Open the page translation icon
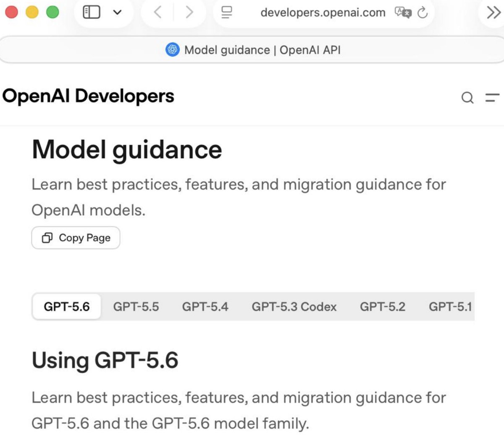The height and width of the screenshot is (448, 504). [x=403, y=13]
